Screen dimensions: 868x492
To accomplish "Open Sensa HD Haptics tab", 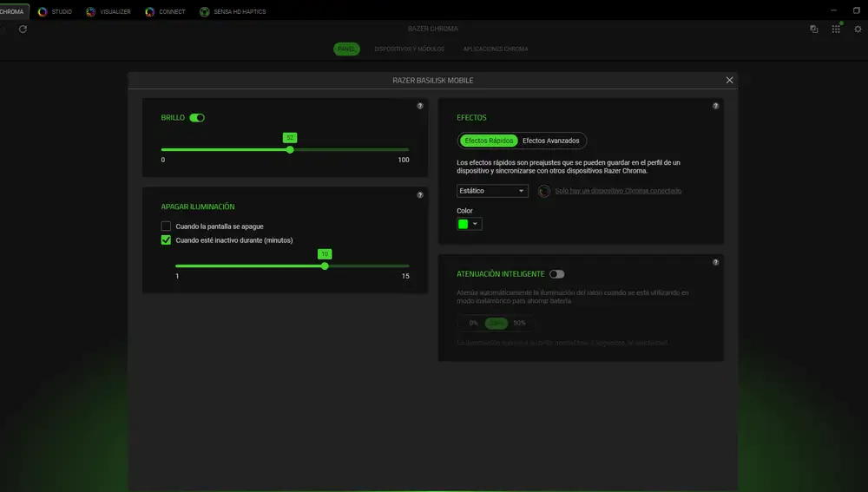I will [233, 11].
